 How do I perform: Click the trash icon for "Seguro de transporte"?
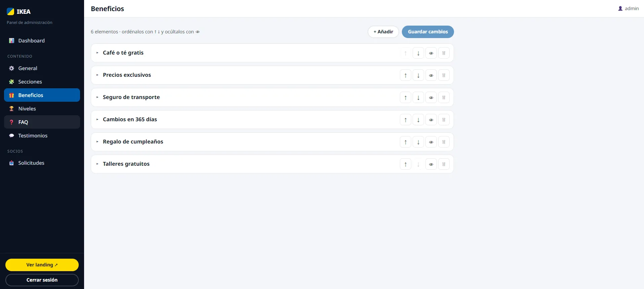pos(444,97)
